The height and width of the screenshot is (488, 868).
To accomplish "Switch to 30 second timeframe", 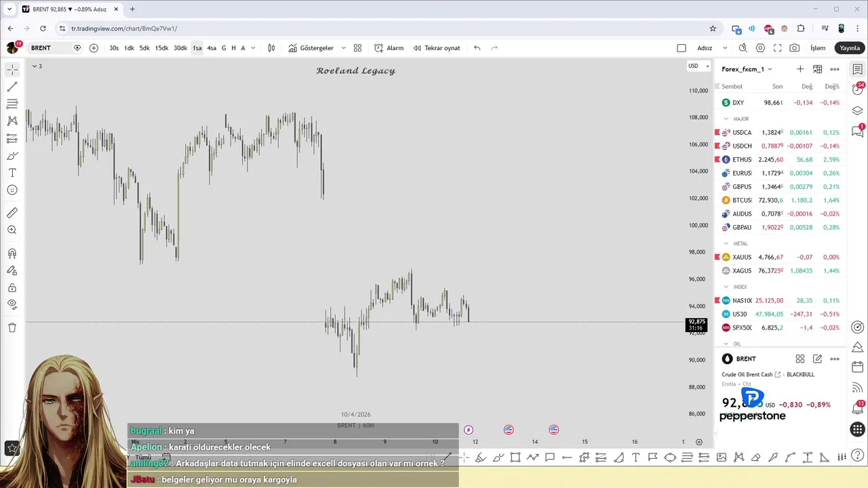I will coord(114,48).
